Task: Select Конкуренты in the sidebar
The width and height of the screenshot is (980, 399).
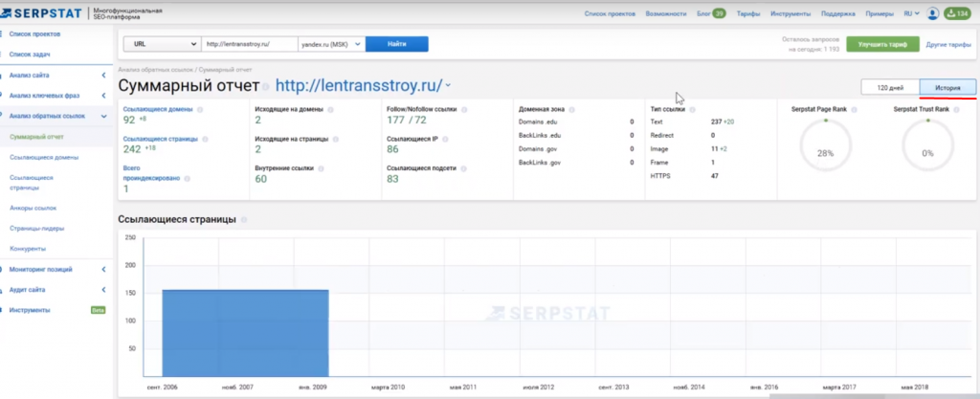Action: click(x=28, y=249)
